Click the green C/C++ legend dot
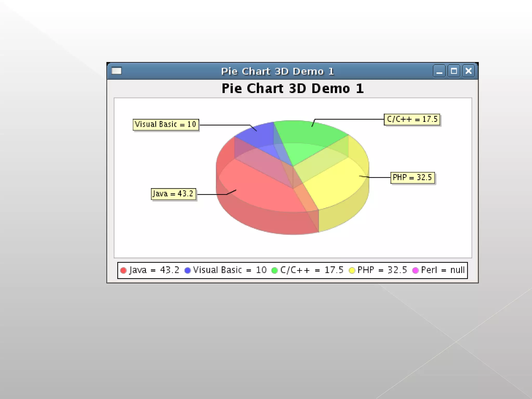Image resolution: width=532 pixels, height=399 pixels. coord(275,270)
